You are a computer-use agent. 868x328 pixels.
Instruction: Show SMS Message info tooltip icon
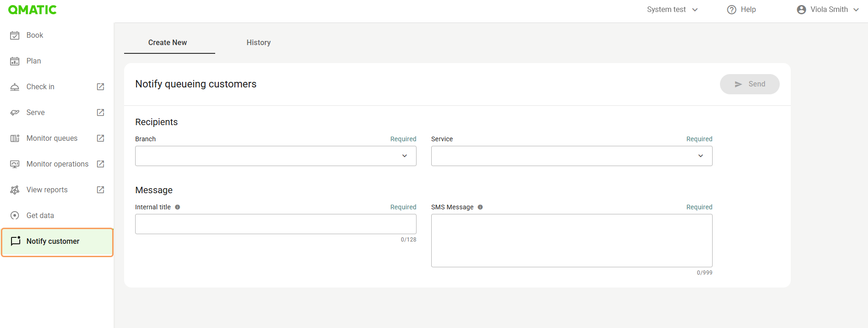[x=480, y=207]
